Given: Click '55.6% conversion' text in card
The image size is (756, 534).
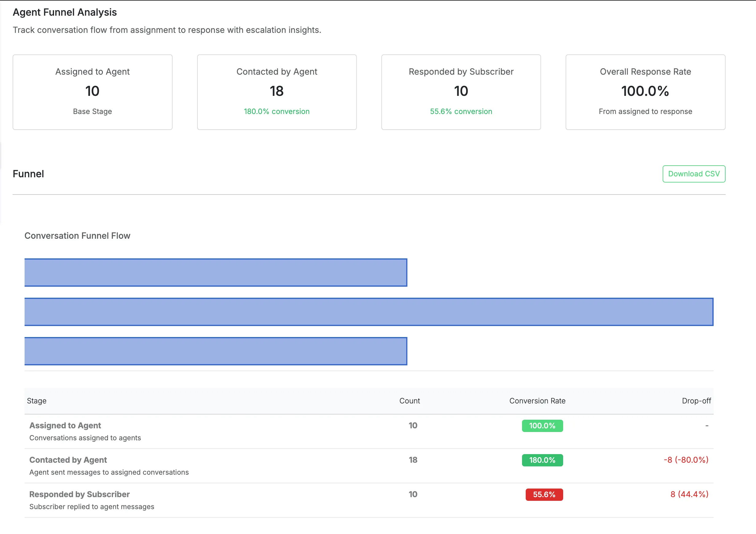Looking at the screenshot, I should [x=461, y=111].
